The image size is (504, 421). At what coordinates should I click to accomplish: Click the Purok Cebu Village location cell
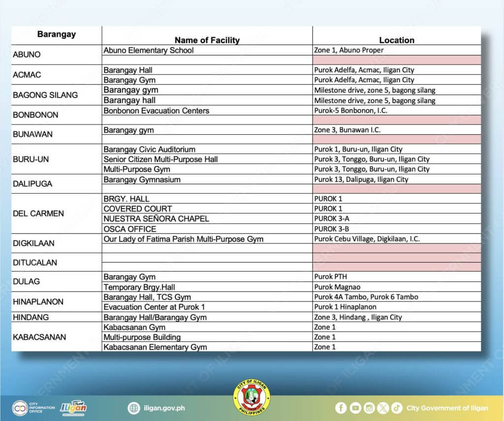click(x=366, y=239)
